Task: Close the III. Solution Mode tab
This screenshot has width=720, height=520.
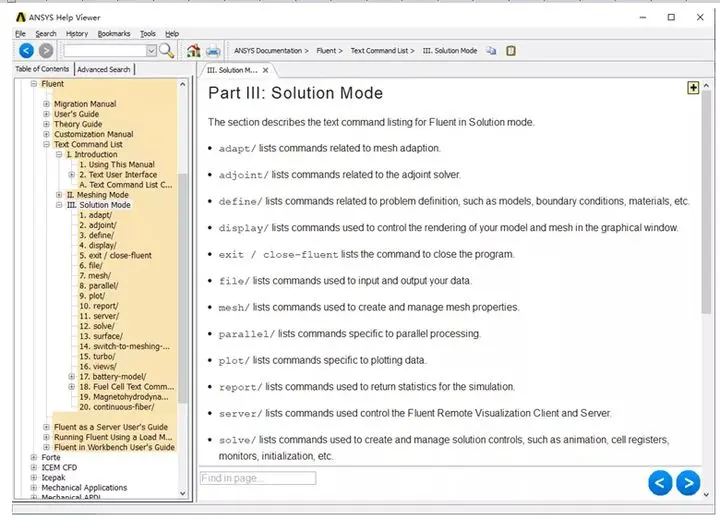Action: pos(265,70)
